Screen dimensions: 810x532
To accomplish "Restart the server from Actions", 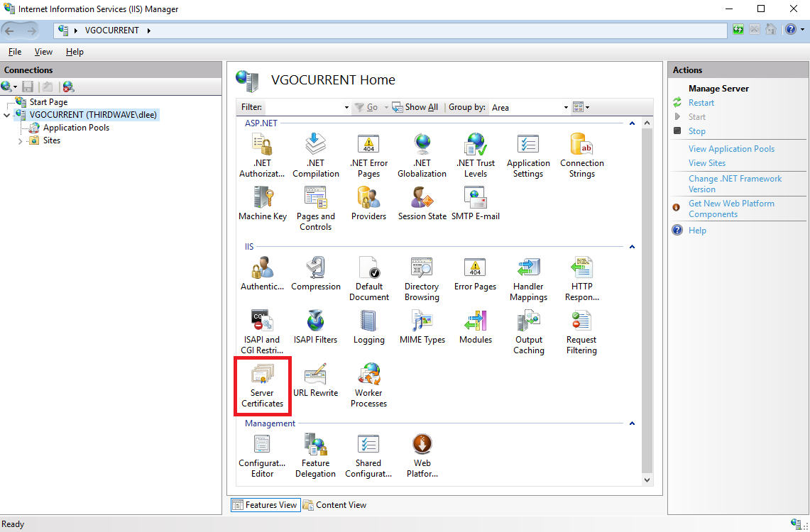I will click(x=701, y=103).
